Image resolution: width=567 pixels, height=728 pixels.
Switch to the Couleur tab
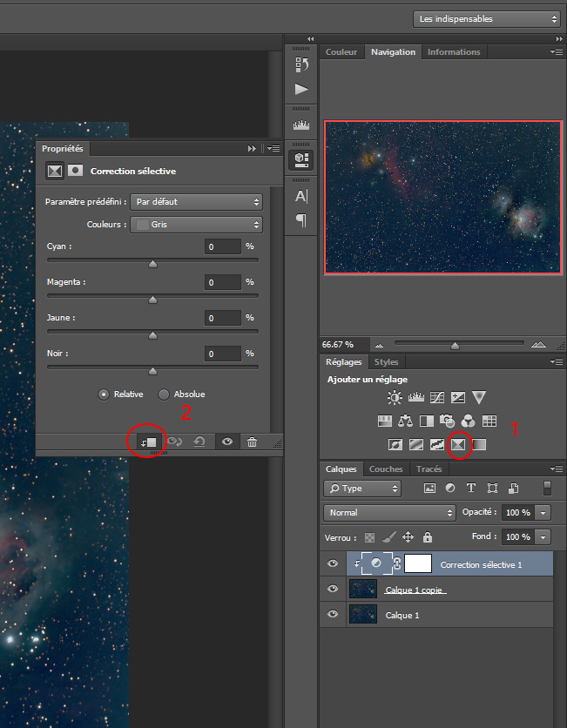[341, 52]
